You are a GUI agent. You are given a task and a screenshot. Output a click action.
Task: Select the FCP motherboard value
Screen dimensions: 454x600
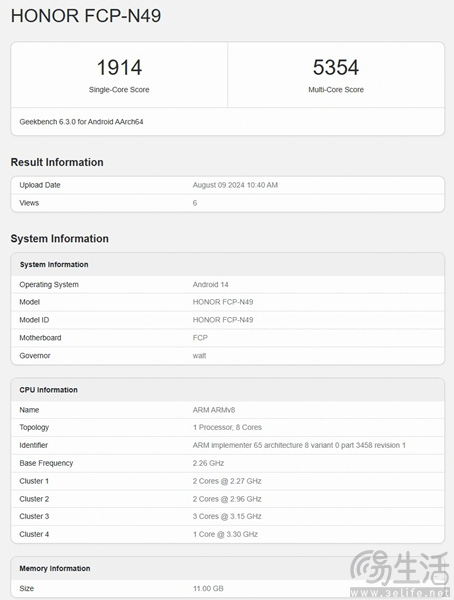coord(200,338)
